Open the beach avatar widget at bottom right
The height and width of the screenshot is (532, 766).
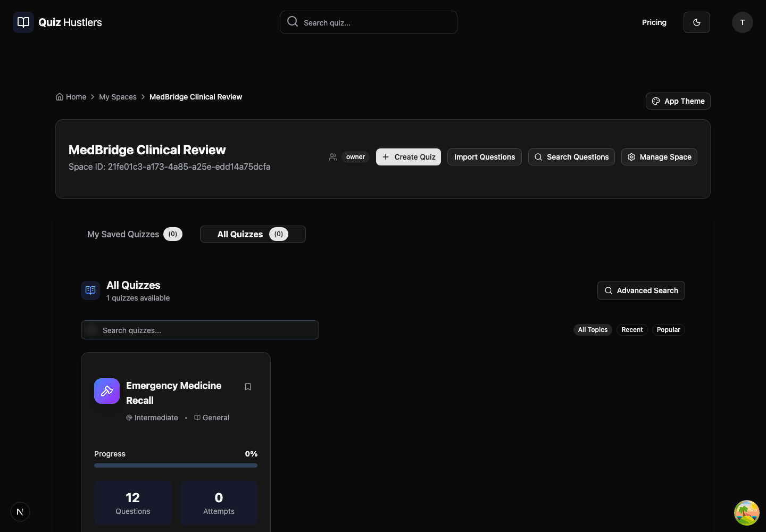[747, 513]
